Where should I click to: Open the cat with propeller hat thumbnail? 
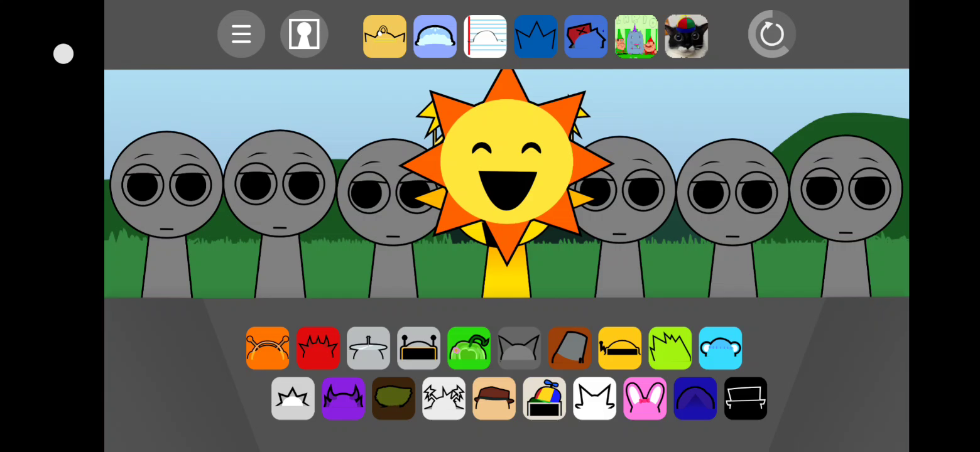[x=686, y=36]
